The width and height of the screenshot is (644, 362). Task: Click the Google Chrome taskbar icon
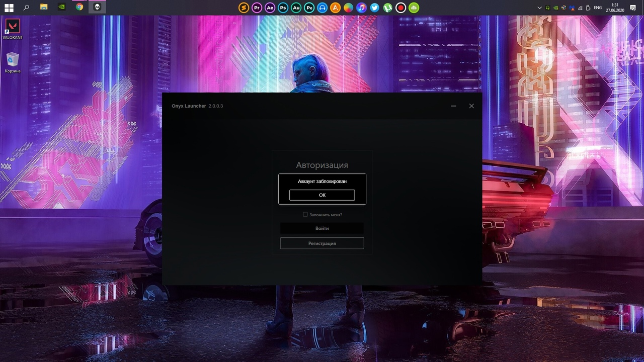79,8
